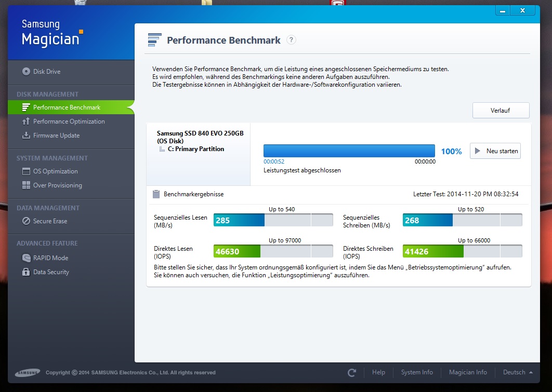Minimize the Magician window
The width and height of the screenshot is (552, 392).
click(503, 11)
